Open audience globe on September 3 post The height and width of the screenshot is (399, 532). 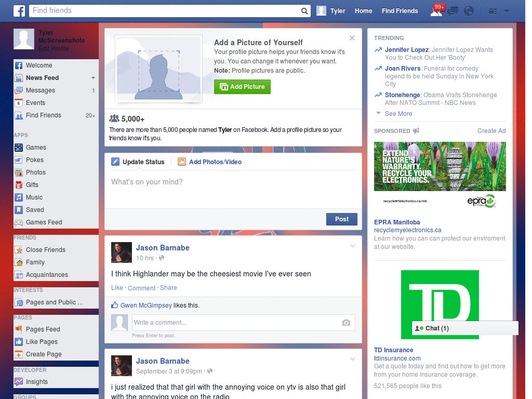click(x=210, y=371)
